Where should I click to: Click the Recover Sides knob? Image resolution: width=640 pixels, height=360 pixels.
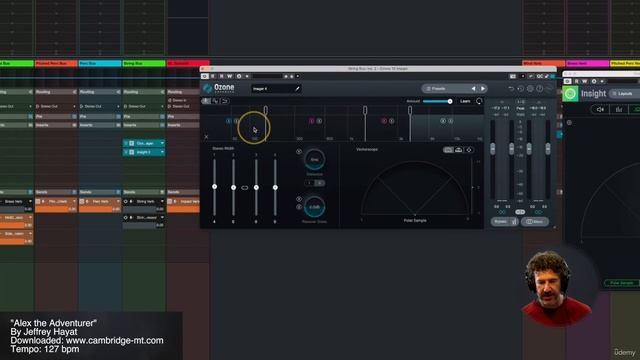[314, 207]
